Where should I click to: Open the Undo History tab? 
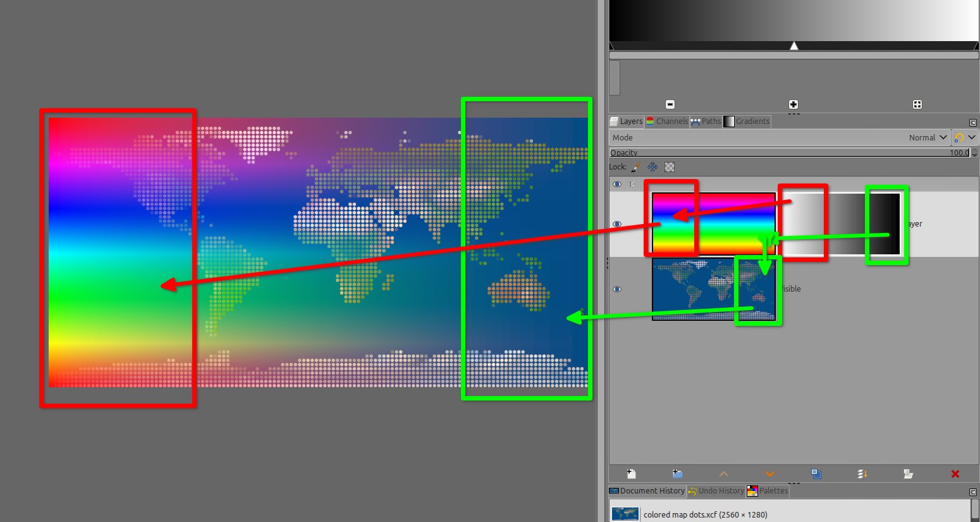(x=716, y=491)
